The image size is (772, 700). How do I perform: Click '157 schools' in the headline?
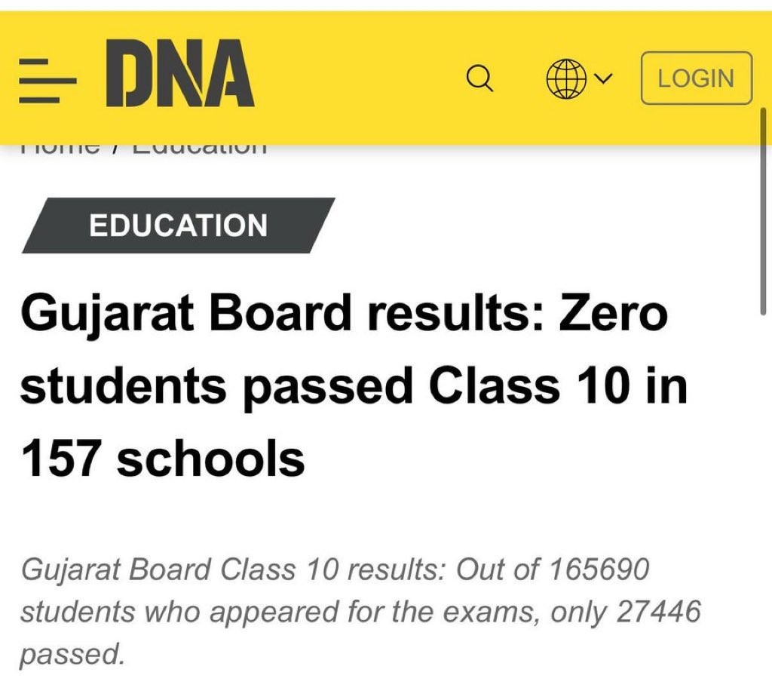163,458
